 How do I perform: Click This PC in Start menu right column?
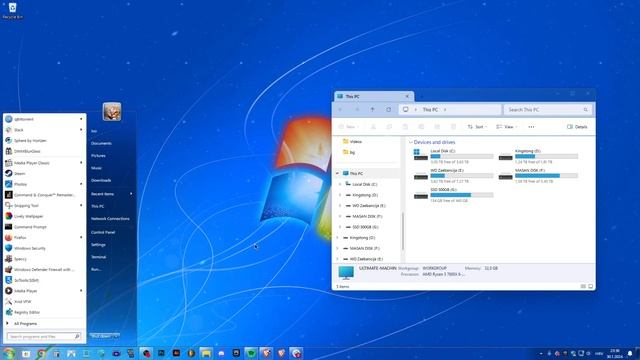click(x=98, y=207)
